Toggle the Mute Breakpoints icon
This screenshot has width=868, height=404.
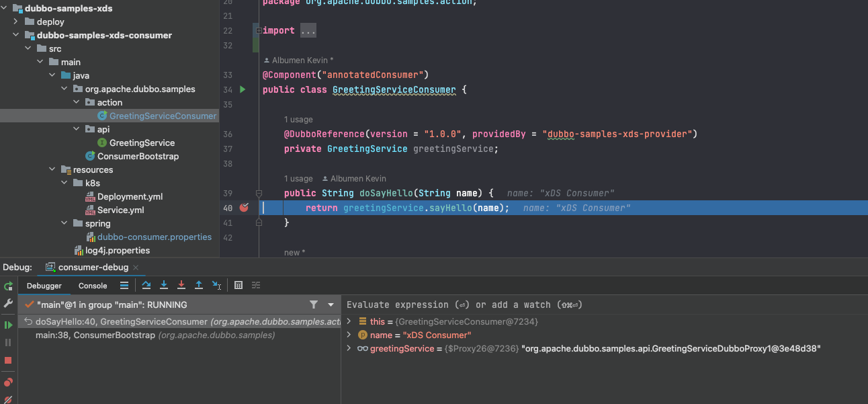[8, 399]
